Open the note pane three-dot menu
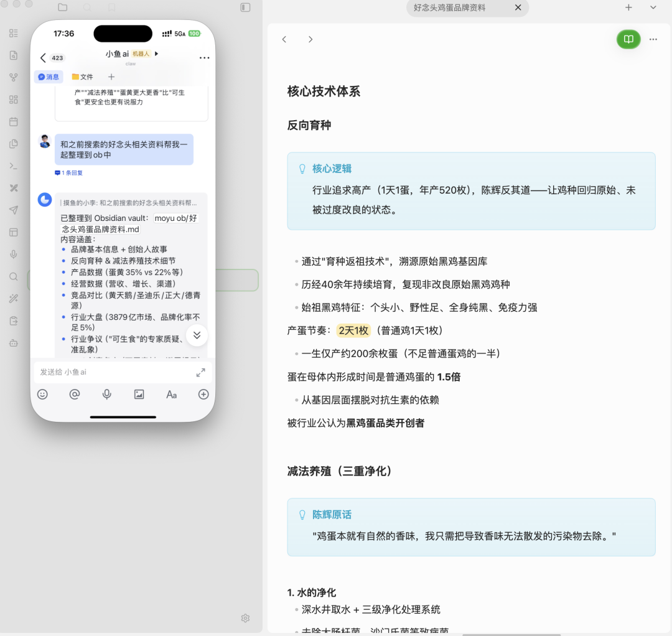Viewport: 672px width, 636px height. (653, 39)
